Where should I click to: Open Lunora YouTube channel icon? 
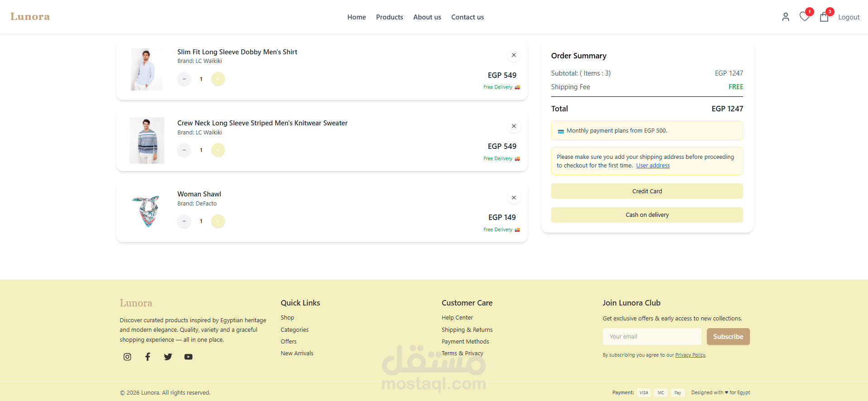click(x=188, y=357)
